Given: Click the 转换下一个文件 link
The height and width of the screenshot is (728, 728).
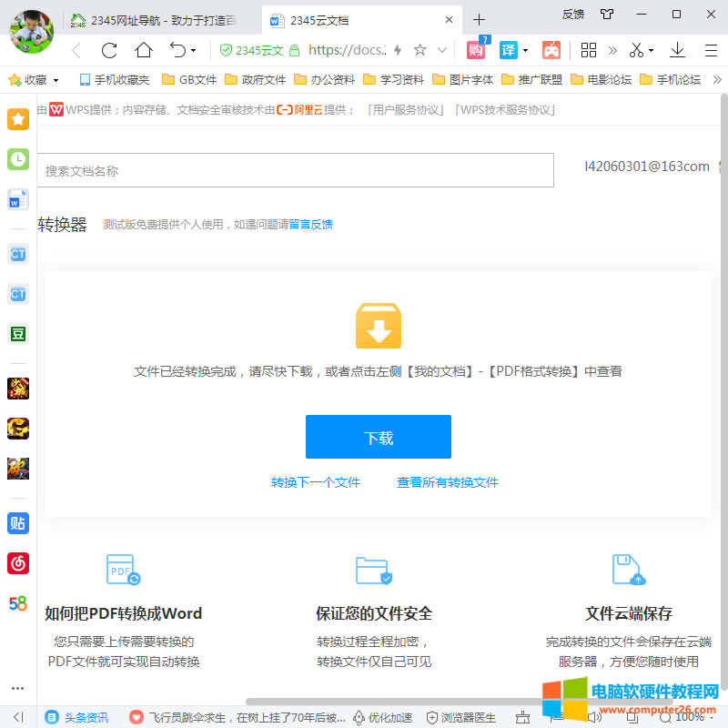Looking at the screenshot, I should [x=316, y=482].
